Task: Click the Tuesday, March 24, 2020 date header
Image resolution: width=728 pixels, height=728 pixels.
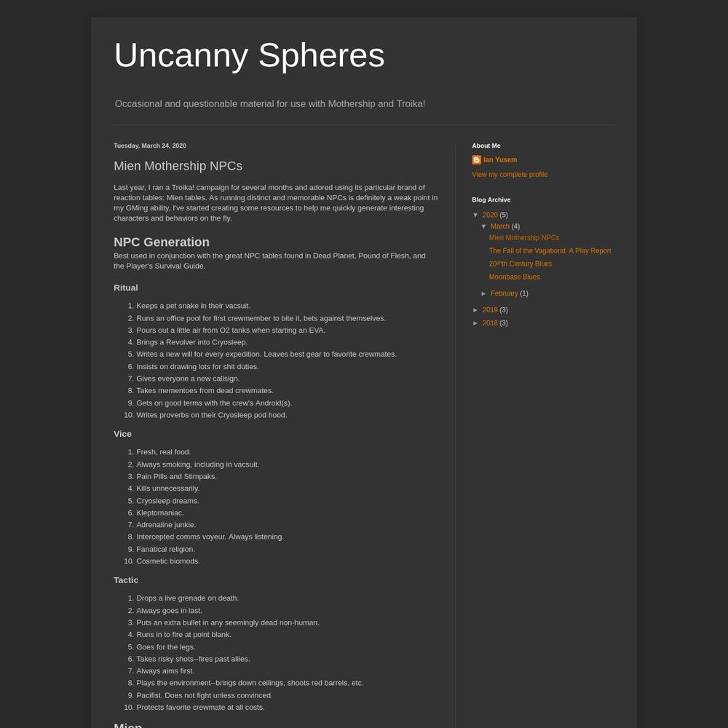Action: tap(150, 146)
